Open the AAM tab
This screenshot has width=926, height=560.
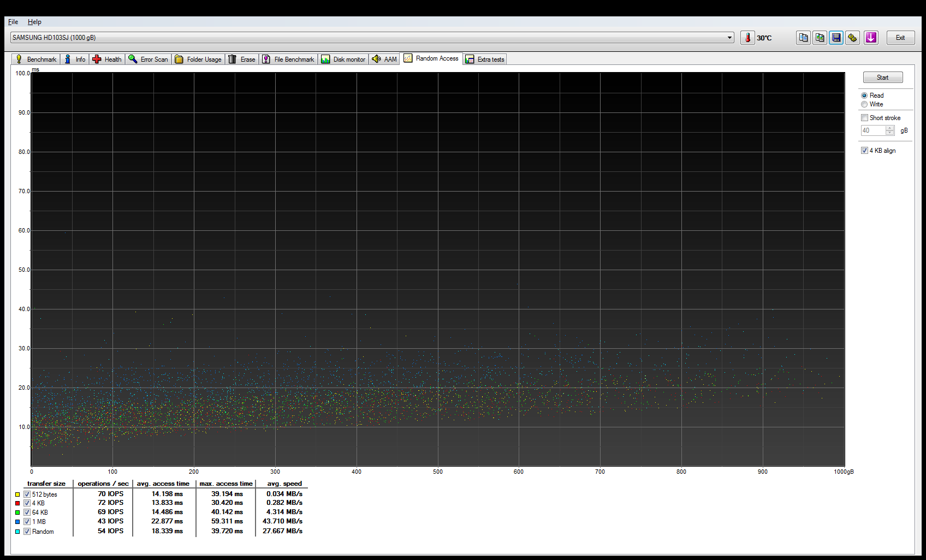384,59
